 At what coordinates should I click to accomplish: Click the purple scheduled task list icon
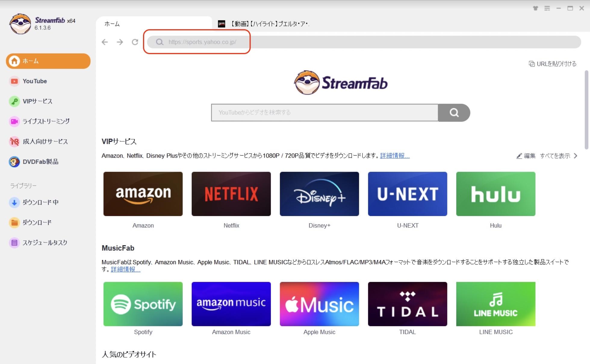coord(14,243)
